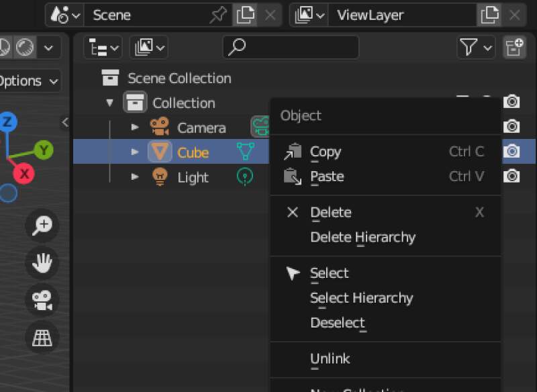Image resolution: width=537 pixels, height=392 pixels.
Task: Toggle camera view icon in viewport
Action: pyautogui.click(x=42, y=300)
